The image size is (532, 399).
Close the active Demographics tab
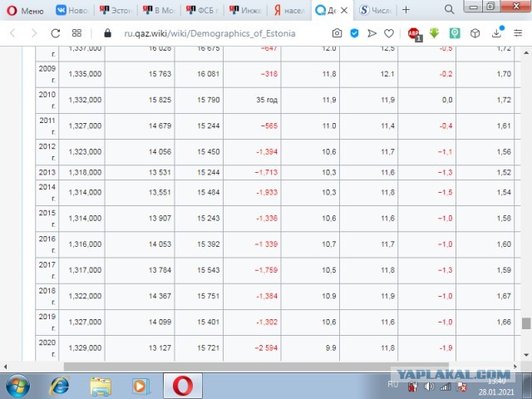[344, 11]
